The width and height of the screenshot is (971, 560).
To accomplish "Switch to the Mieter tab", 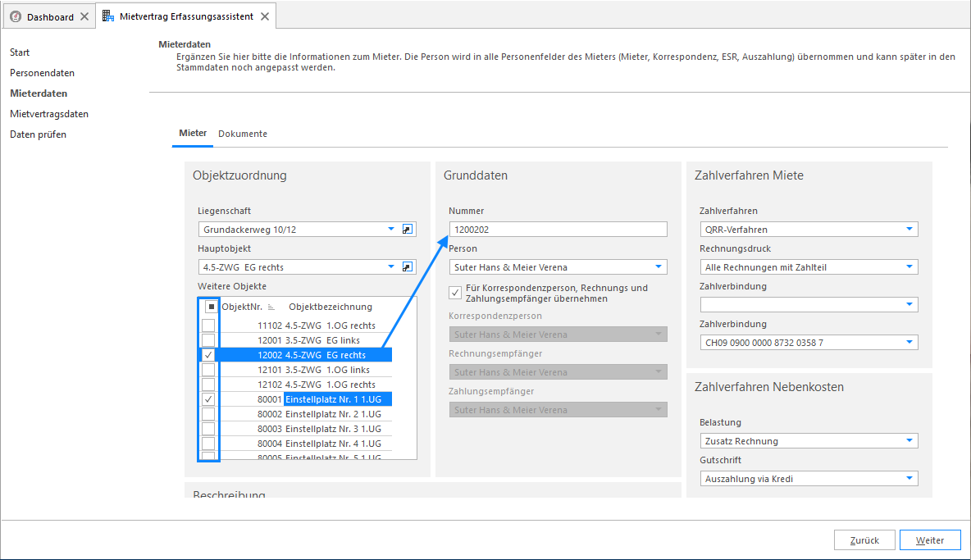I will 193,133.
